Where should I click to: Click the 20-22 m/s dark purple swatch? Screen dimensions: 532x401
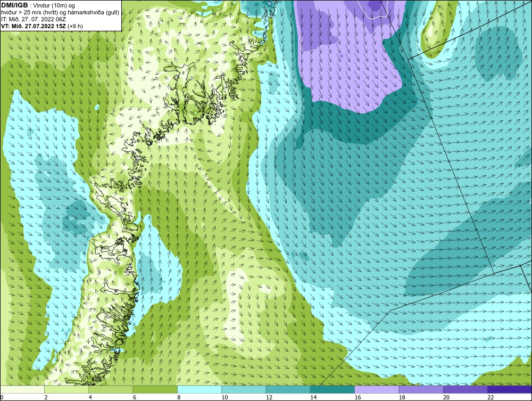(x=465, y=389)
